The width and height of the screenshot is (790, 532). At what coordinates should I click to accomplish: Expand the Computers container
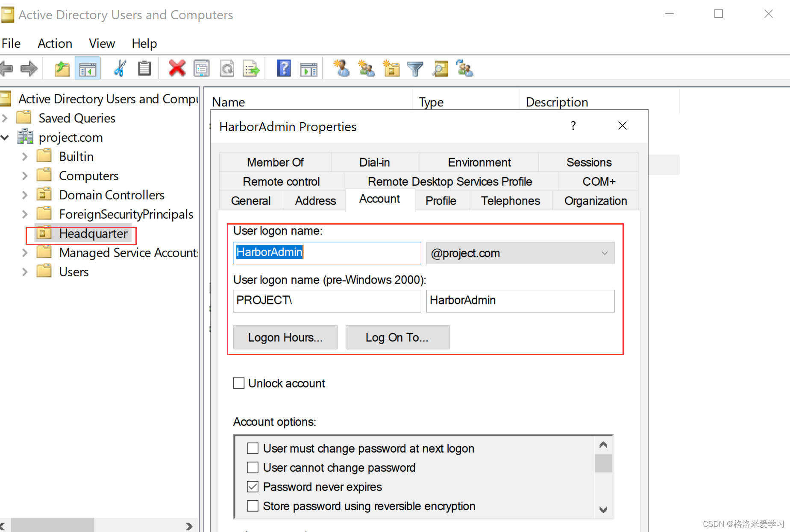25,176
